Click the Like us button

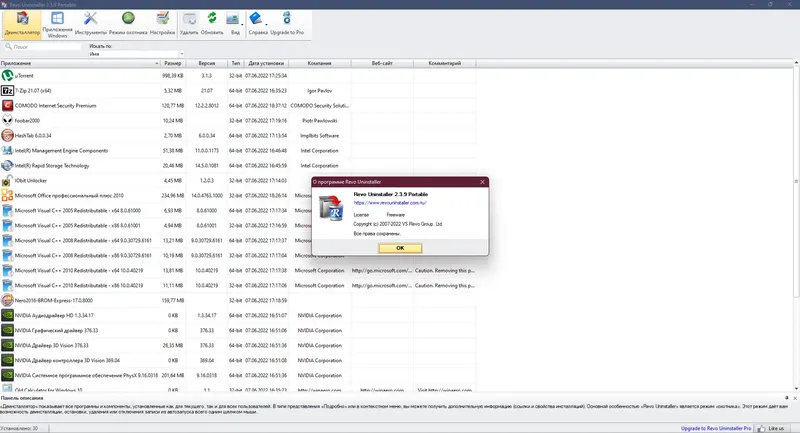(771, 428)
